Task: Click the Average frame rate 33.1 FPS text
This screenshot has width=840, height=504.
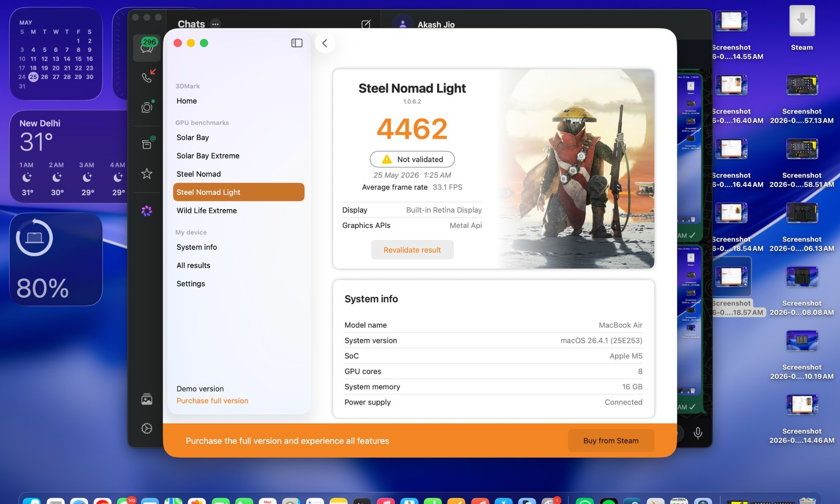Action: pyautogui.click(x=412, y=187)
